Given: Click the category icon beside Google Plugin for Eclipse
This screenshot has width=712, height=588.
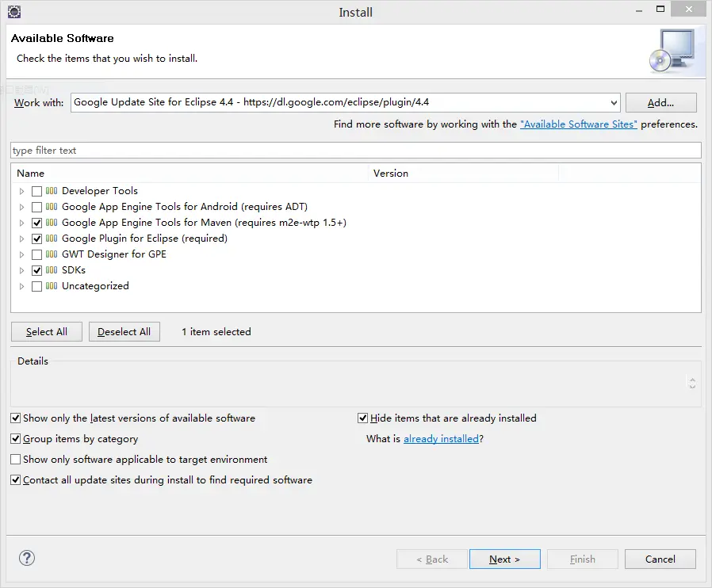Looking at the screenshot, I should pos(52,239).
